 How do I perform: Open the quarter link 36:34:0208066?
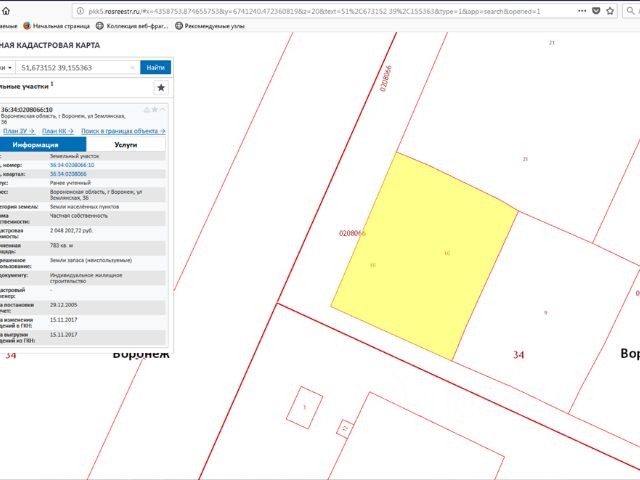[68, 174]
